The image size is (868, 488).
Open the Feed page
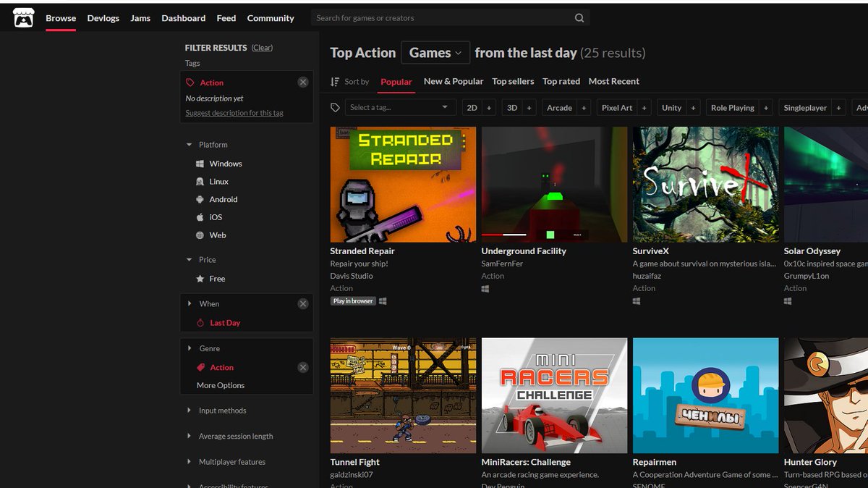pos(226,18)
